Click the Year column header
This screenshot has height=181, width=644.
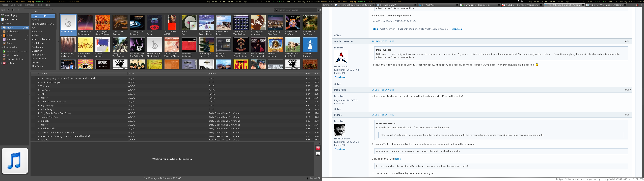click(316, 74)
